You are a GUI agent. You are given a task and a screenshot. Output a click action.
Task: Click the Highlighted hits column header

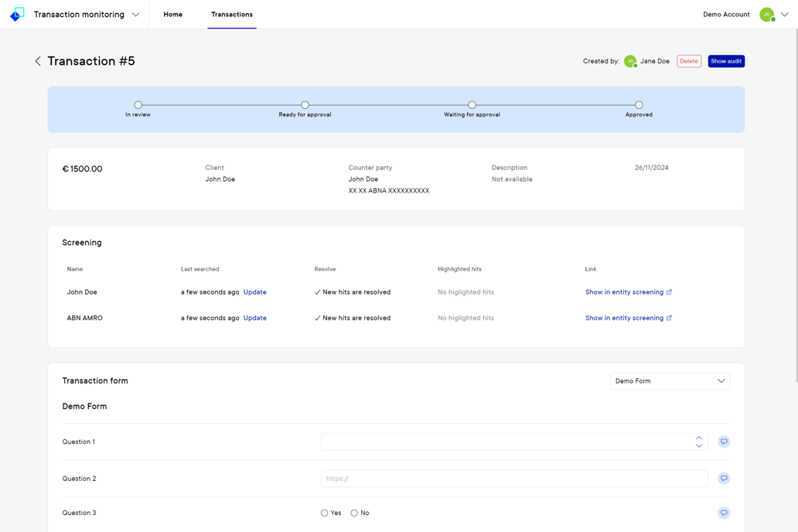pyautogui.click(x=459, y=269)
